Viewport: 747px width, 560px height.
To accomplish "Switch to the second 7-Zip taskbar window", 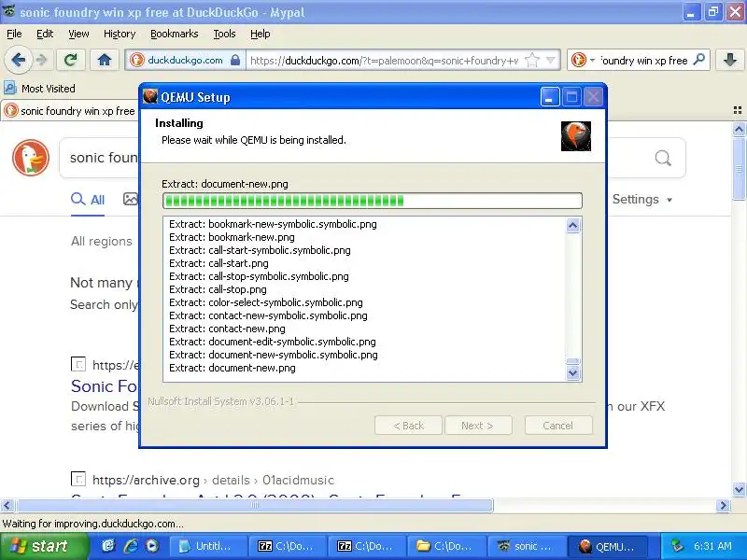I will (x=367, y=546).
